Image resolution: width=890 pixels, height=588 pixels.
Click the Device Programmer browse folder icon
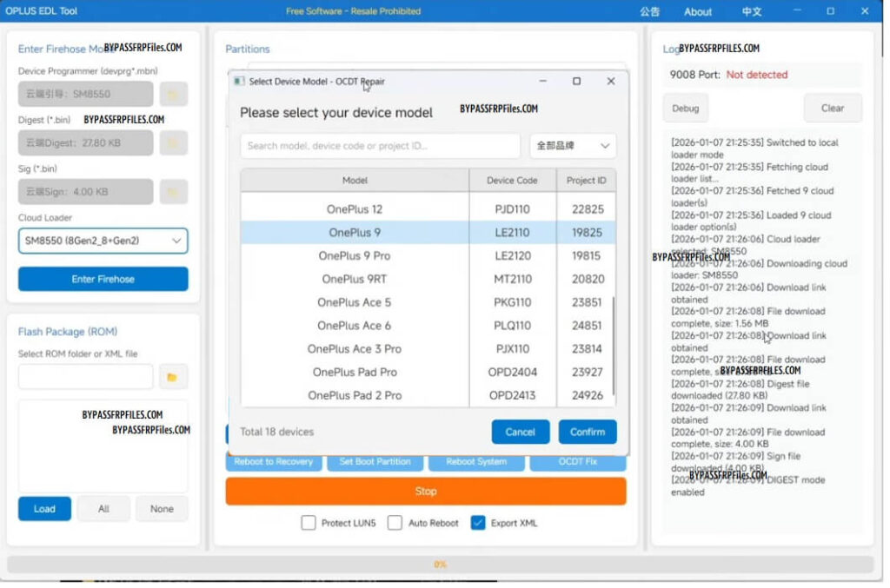(x=173, y=94)
